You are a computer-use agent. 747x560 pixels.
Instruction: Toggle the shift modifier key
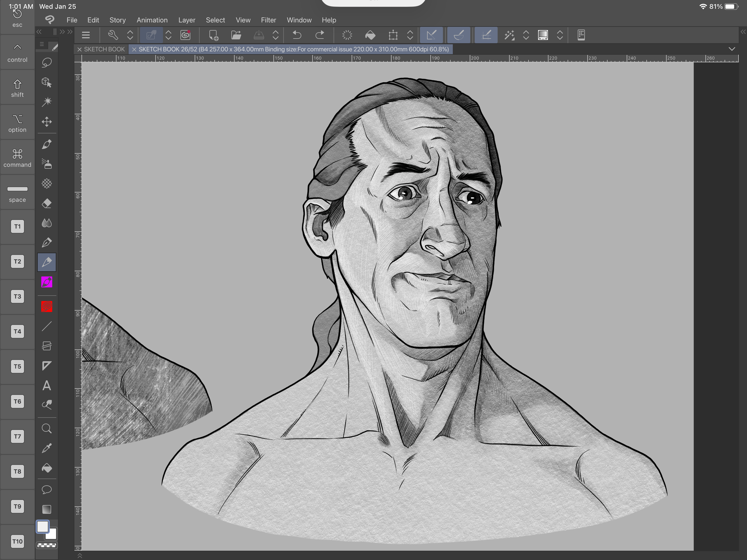tap(17, 88)
